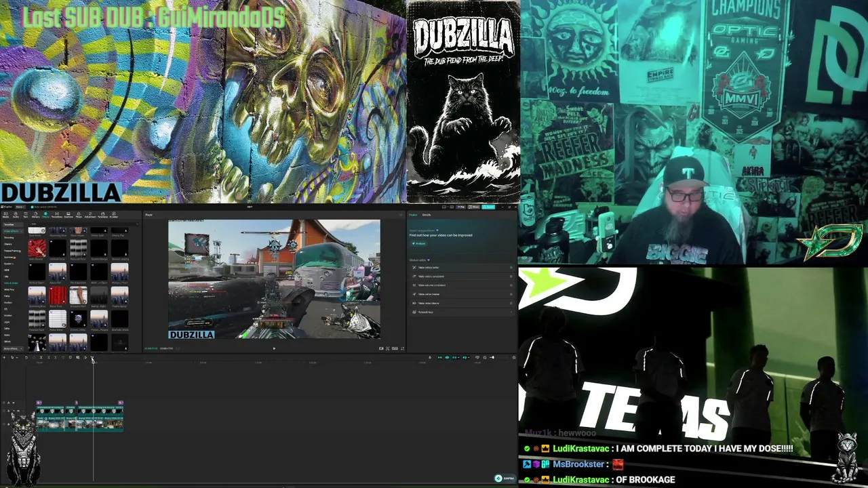Select the Make volume consistent global edit
Image resolution: width=868 pixels, height=488 pixels.
coord(461,285)
